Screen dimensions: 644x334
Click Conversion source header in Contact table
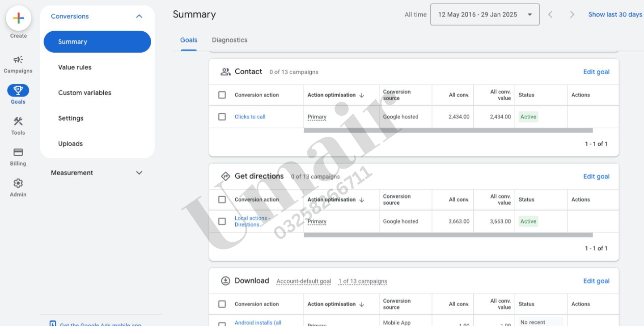pos(397,95)
